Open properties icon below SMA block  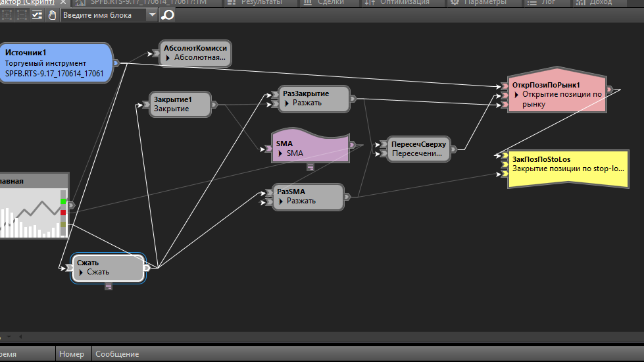coord(310,167)
